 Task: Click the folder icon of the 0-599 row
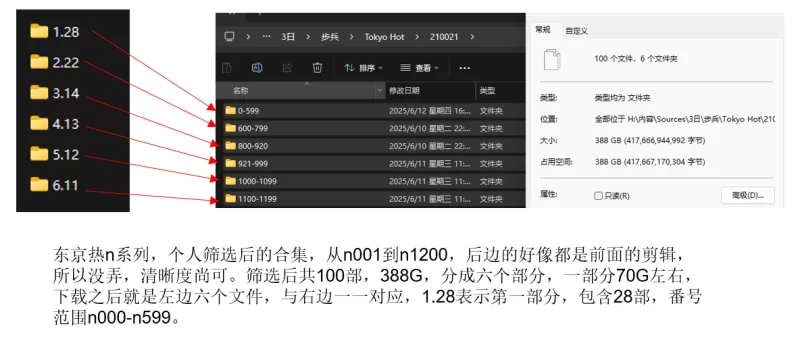coord(231,111)
